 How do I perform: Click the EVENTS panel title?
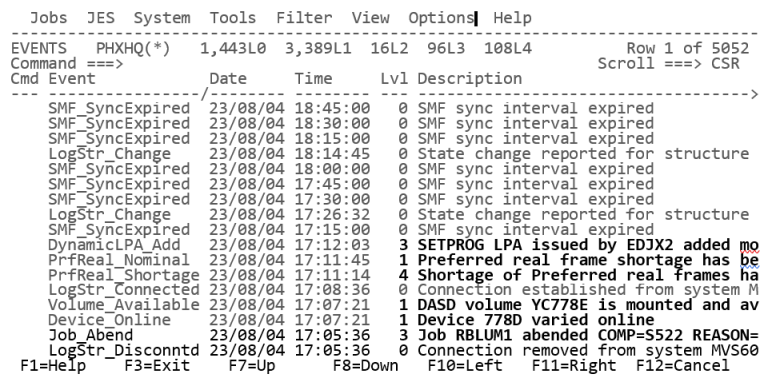[39, 48]
